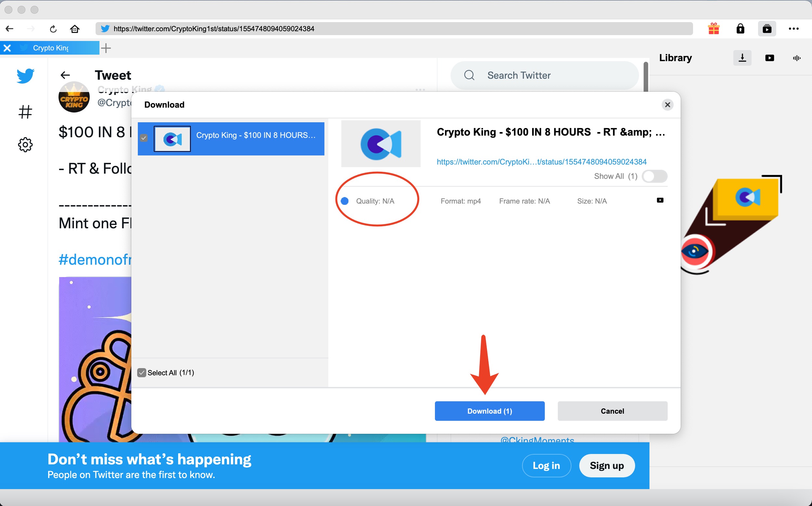Reload the current page
The width and height of the screenshot is (812, 506).
click(x=53, y=29)
